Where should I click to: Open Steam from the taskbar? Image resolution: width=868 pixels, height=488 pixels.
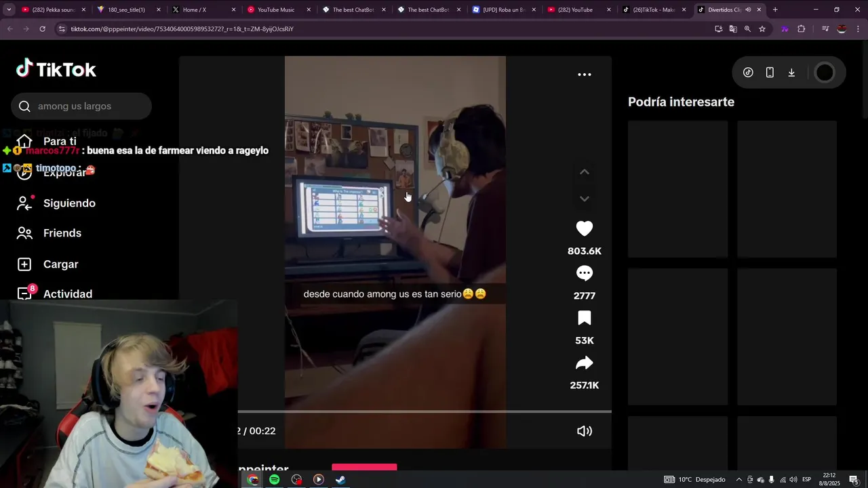(x=340, y=479)
